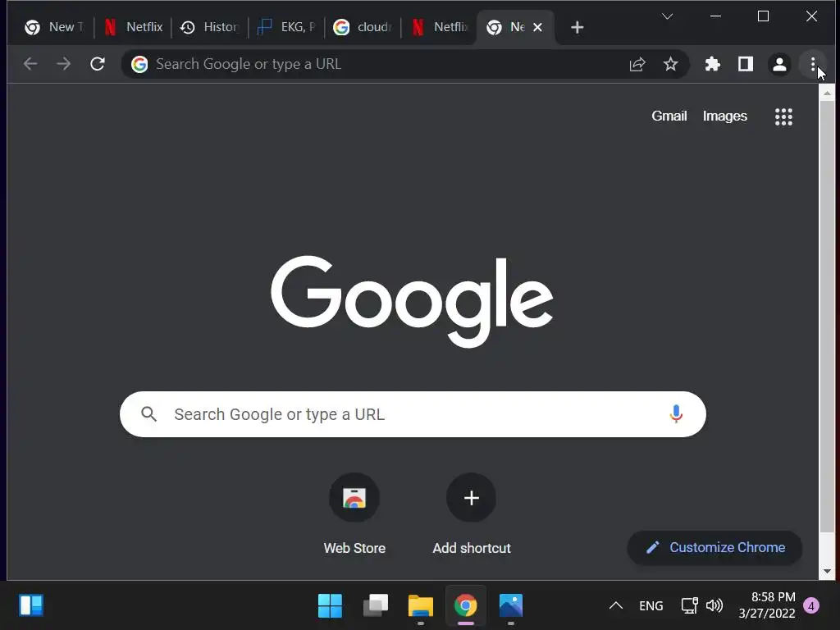Screen dimensions: 840x630
Task: Click the share this page icon
Action: [x=637, y=64]
